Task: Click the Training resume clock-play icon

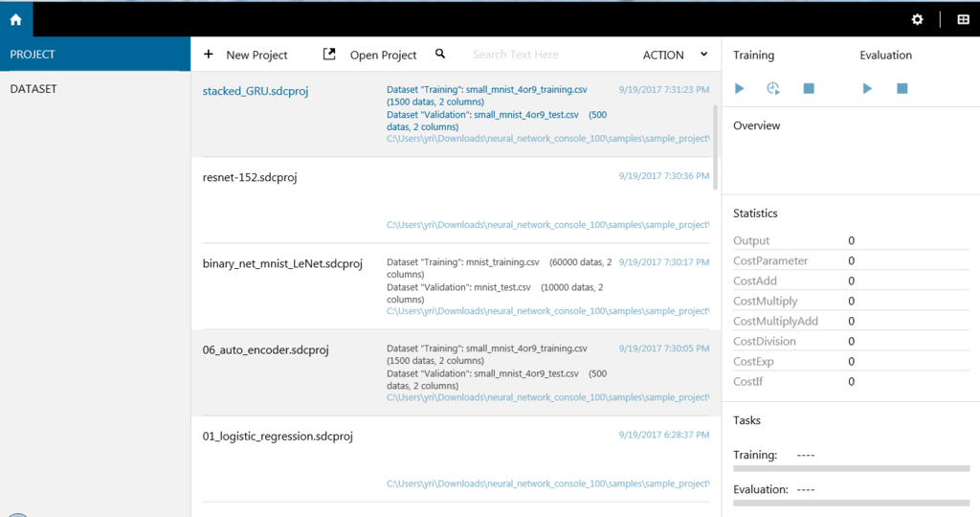Action: (773, 89)
